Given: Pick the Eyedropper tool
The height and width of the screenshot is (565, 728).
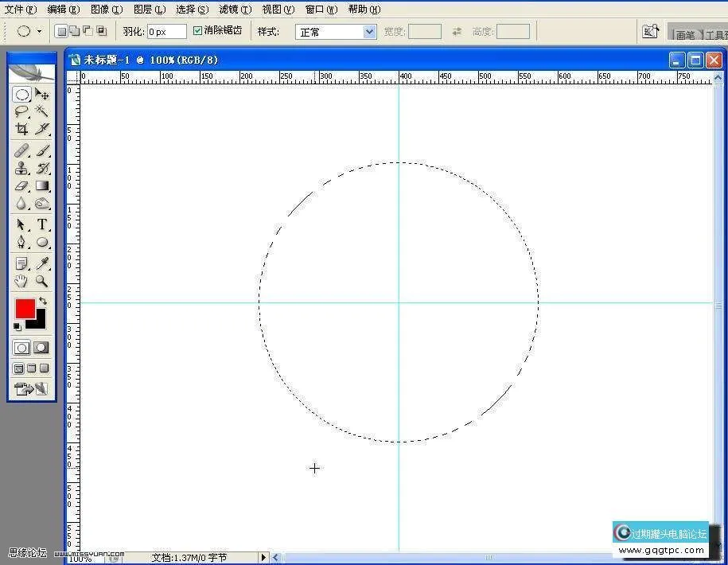Looking at the screenshot, I should click(x=42, y=263).
